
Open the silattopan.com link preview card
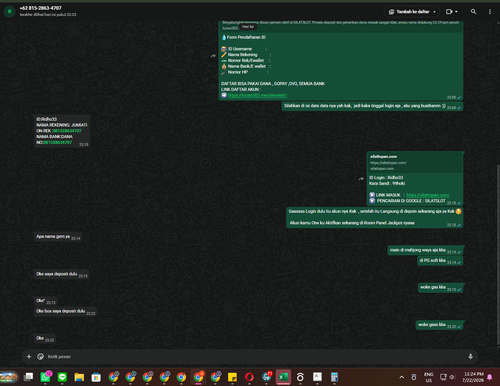tap(415, 162)
